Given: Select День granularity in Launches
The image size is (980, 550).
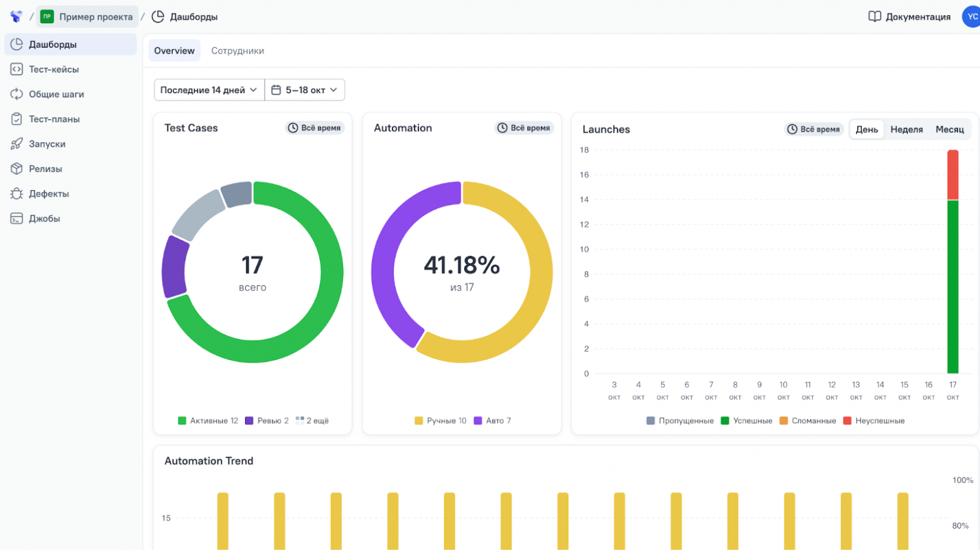Looking at the screenshot, I should coord(866,129).
